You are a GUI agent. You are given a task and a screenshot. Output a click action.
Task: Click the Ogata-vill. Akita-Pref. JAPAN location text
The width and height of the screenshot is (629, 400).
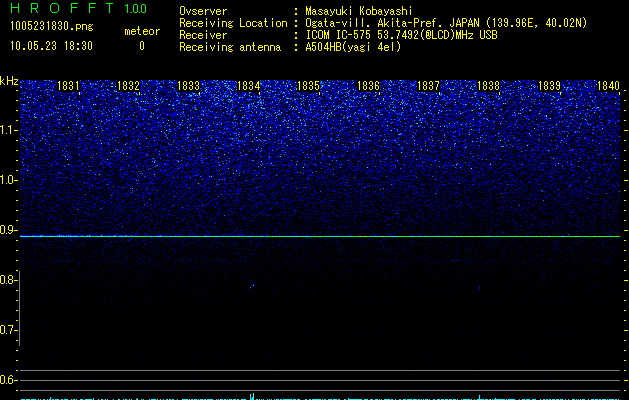tap(446, 23)
